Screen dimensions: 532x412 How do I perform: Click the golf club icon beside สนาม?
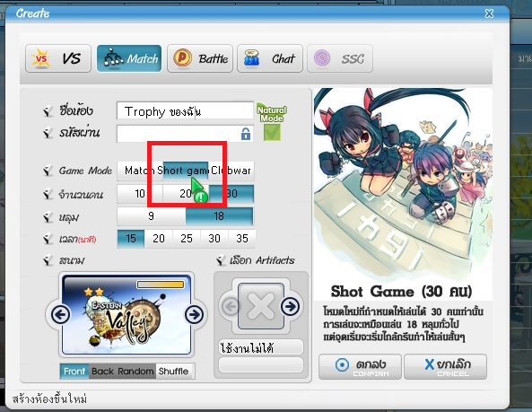pyautogui.click(x=48, y=260)
